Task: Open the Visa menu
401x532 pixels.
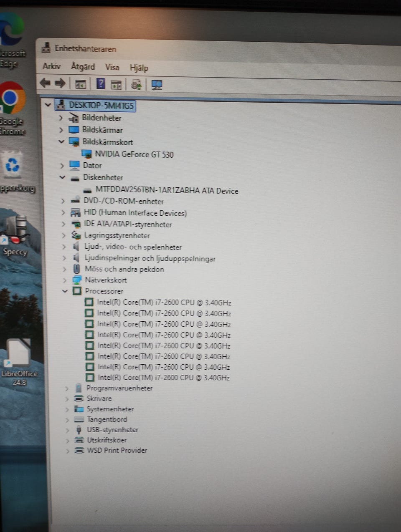Action: pos(112,67)
